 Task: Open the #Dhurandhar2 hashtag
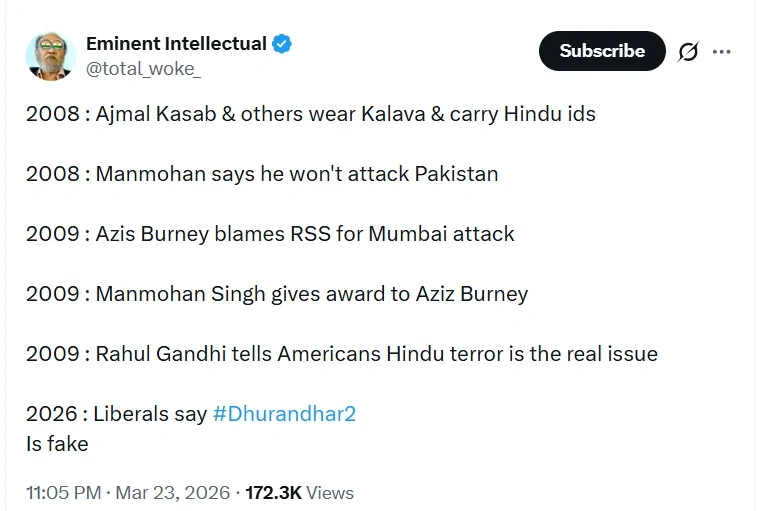(284, 413)
